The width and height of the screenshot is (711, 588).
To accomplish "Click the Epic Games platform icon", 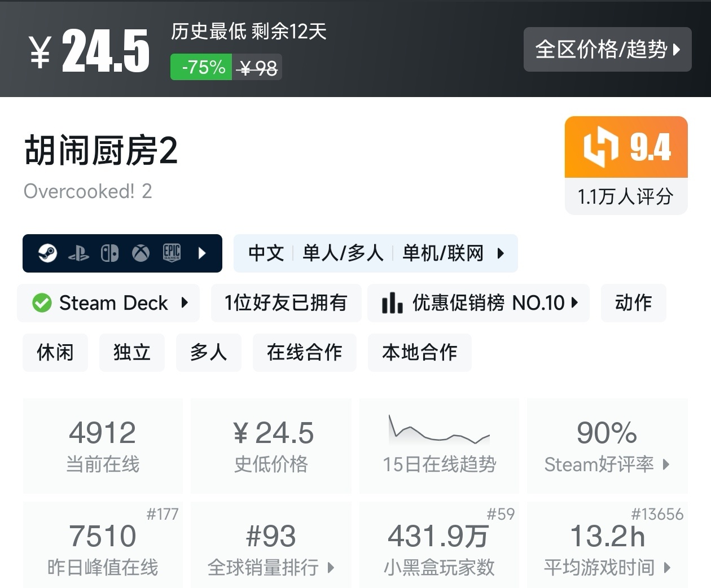I will [x=172, y=253].
